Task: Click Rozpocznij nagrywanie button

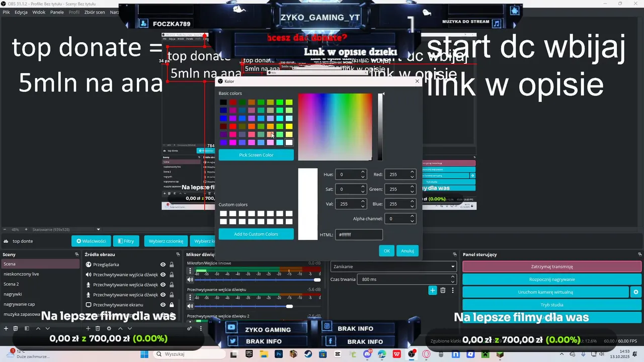Action: point(552,279)
